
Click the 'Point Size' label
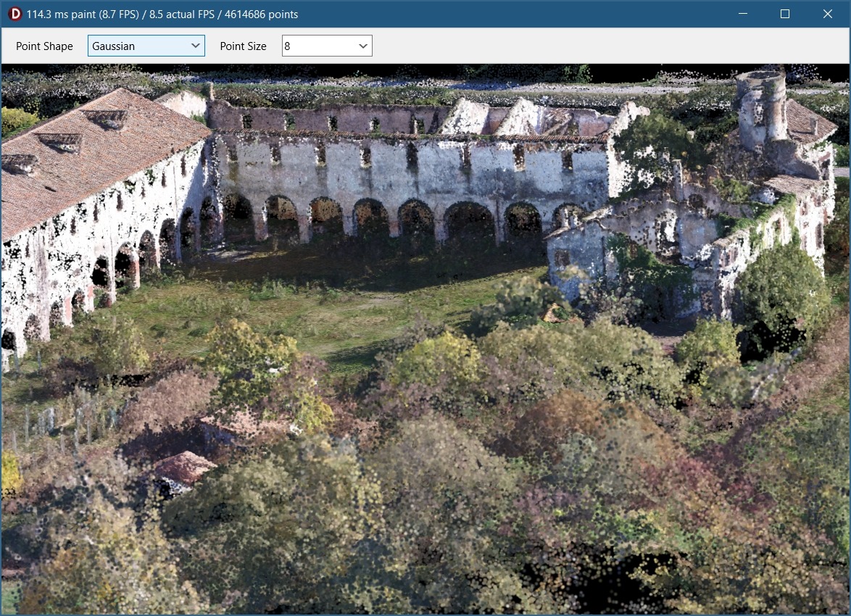pos(243,46)
